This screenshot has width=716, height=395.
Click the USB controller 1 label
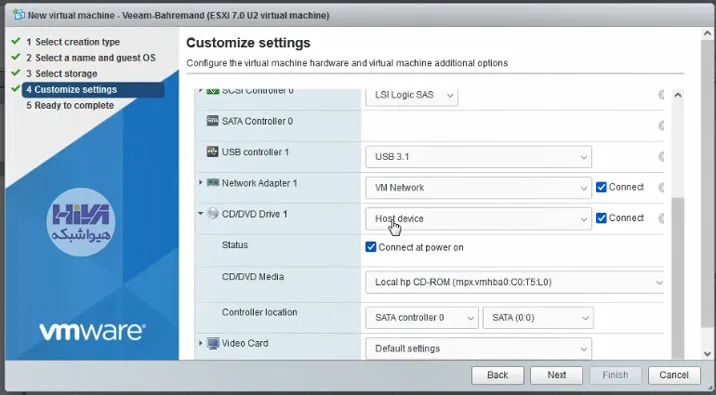click(255, 152)
